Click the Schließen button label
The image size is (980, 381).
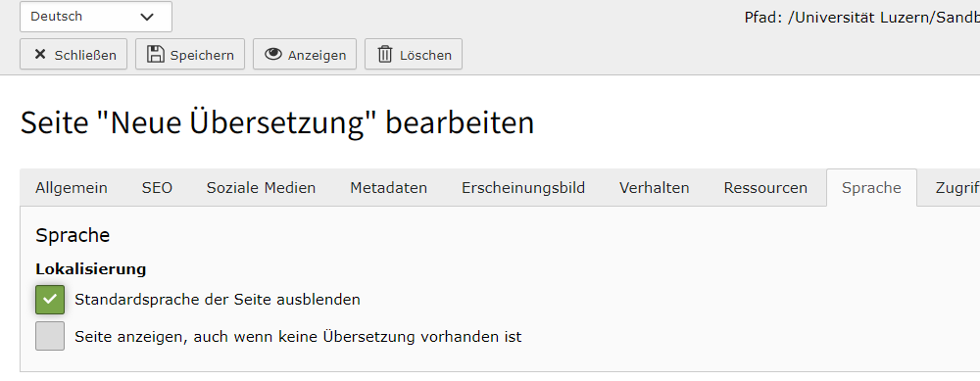coord(85,55)
